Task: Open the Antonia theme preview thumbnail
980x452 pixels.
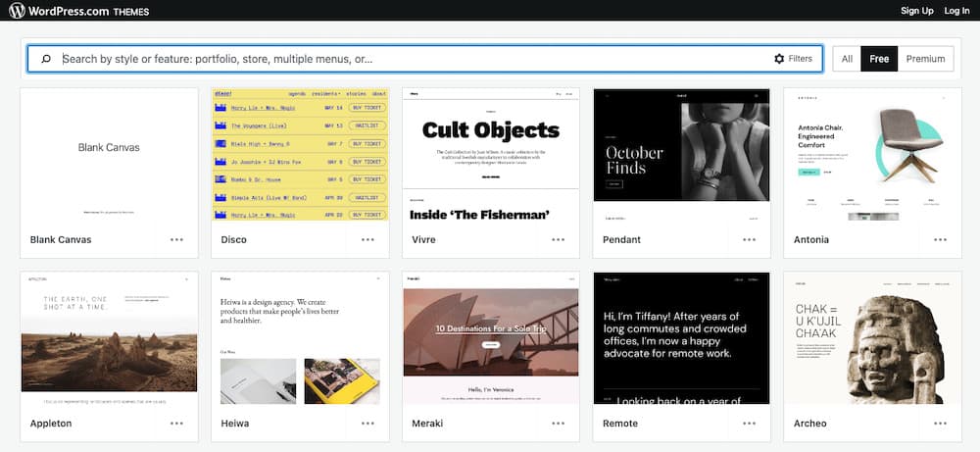Action: coord(872,155)
